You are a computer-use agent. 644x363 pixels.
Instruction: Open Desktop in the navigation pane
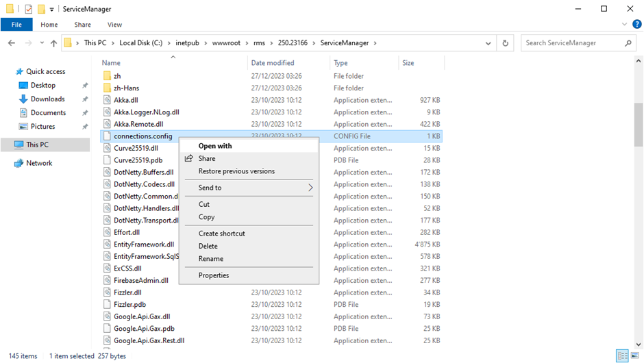[43, 85]
